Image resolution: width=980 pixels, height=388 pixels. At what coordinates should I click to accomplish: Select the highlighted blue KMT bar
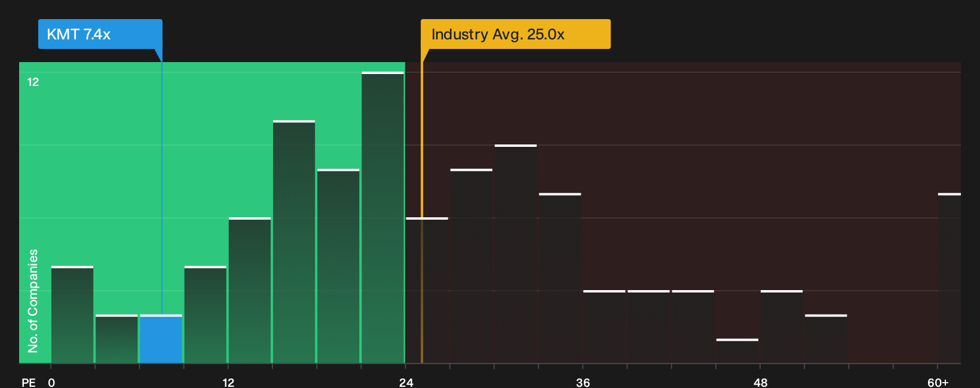pos(161,339)
